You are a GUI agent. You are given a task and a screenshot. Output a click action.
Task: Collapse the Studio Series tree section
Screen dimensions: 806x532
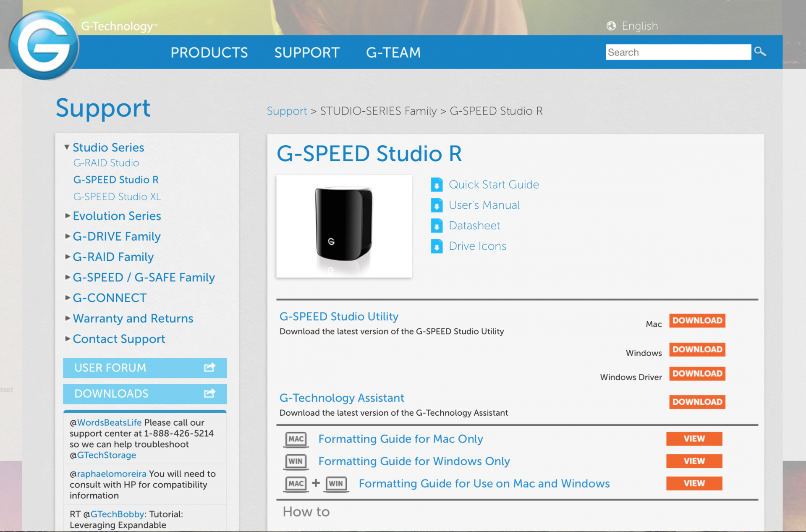coord(67,147)
